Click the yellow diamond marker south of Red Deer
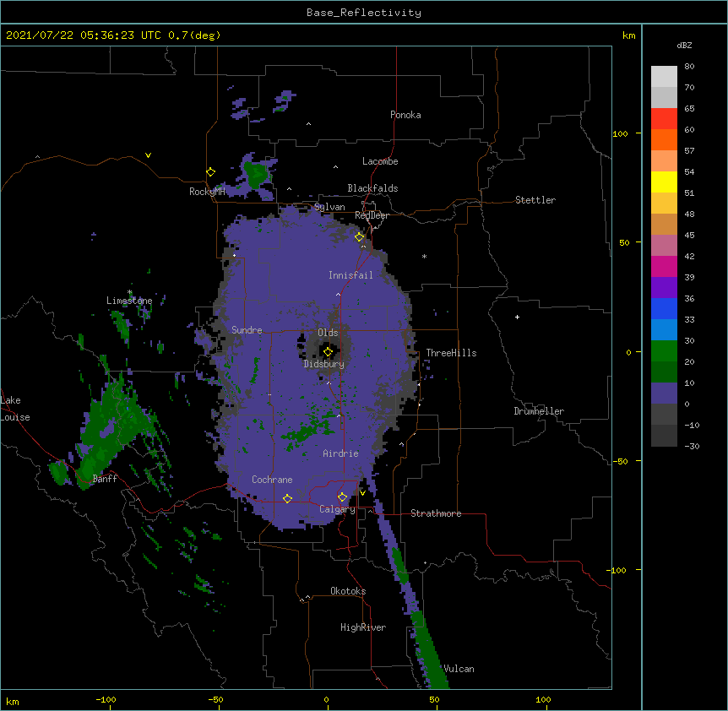This screenshot has width=728, height=711. pyautogui.click(x=360, y=237)
